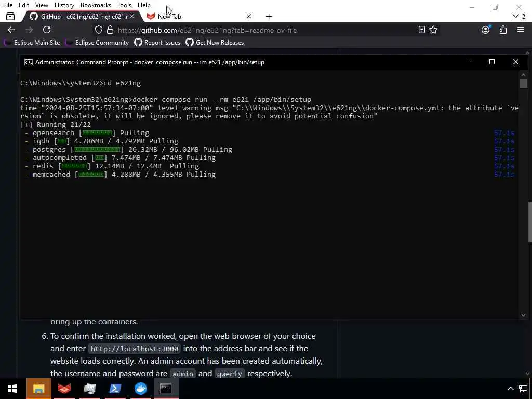The image size is (532, 399).
Task: Go back using the browser back arrow
Action: (11, 30)
